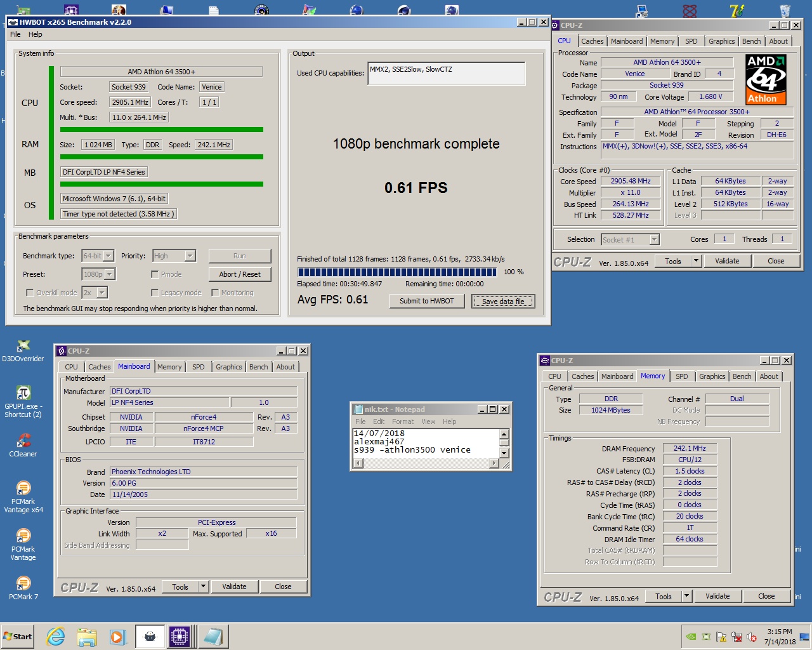This screenshot has height=650, width=812.
Task: Click the Used CPU capabilities text box
Action: (x=447, y=74)
